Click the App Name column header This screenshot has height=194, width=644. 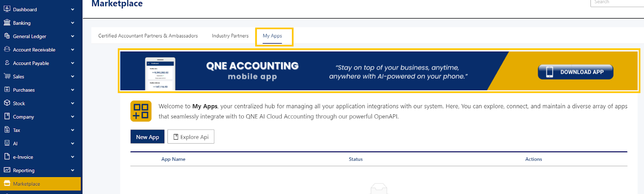click(173, 159)
